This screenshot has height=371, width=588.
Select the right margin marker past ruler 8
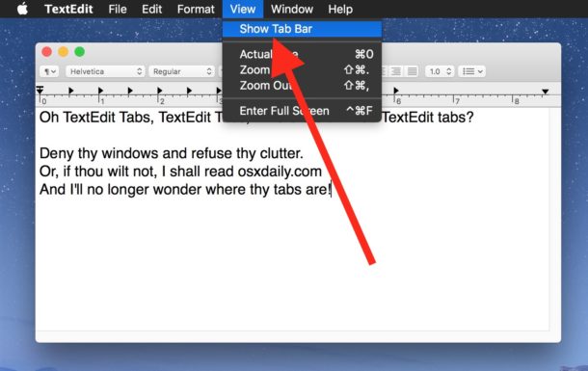pyautogui.click(x=546, y=92)
